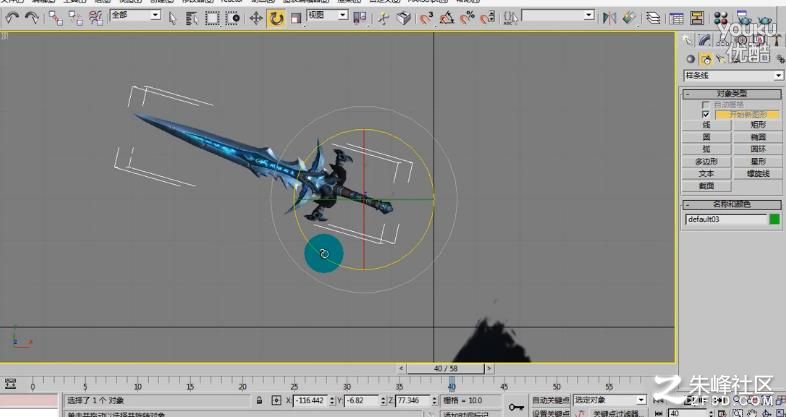Click the Redo arrow icon
The width and height of the screenshot is (786, 417).
(x=32, y=19)
